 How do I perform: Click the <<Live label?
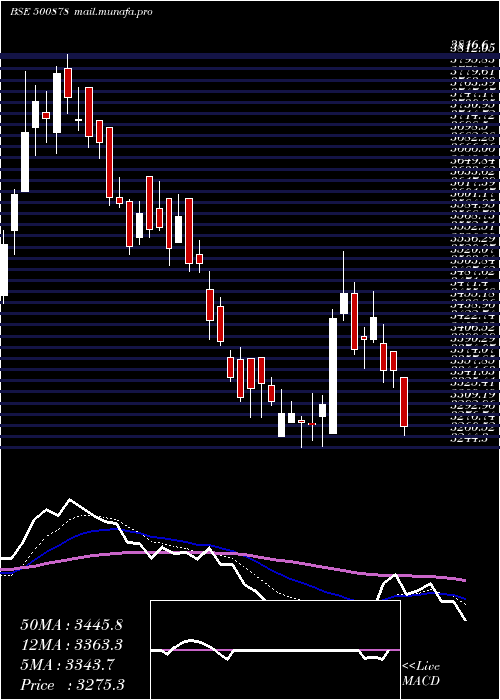point(421,667)
